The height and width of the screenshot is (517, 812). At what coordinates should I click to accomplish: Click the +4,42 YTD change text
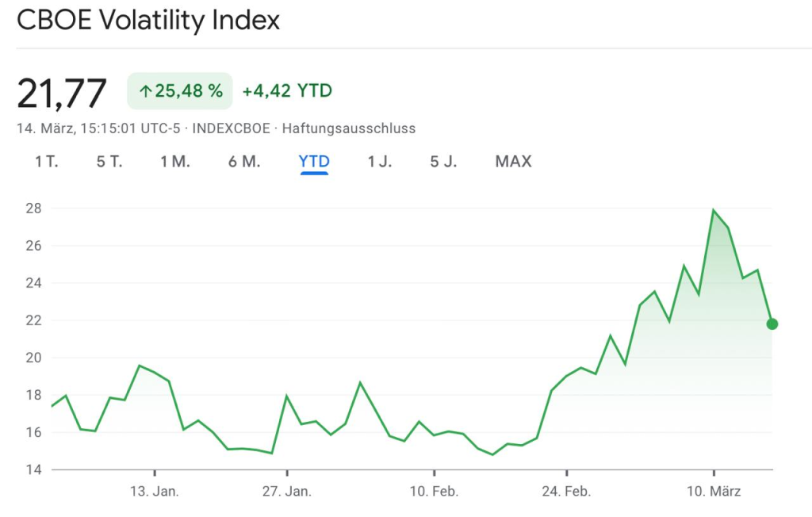(x=287, y=91)
